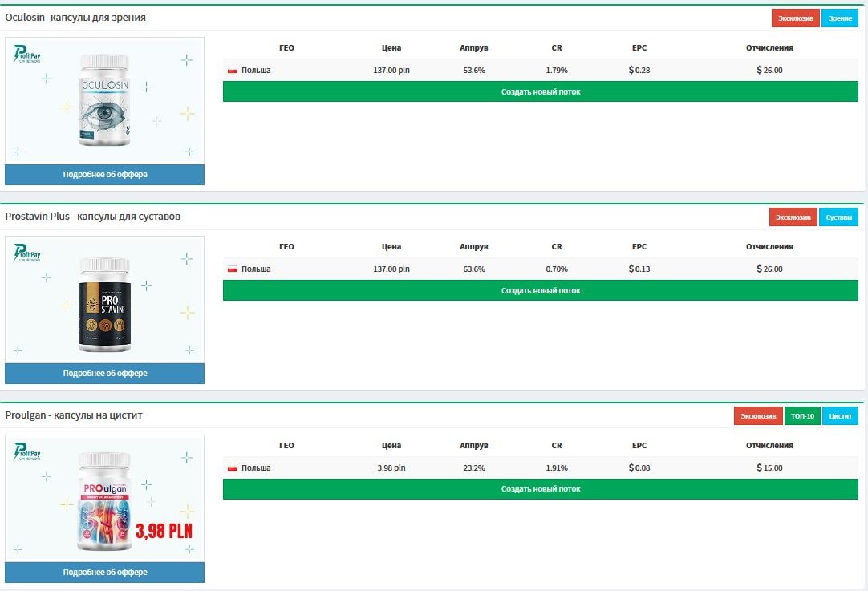The width and height of the screenshot is (868, 591).
Task: Click Poland flag in Prostavin Plus row
Action: tap(233, 269)
